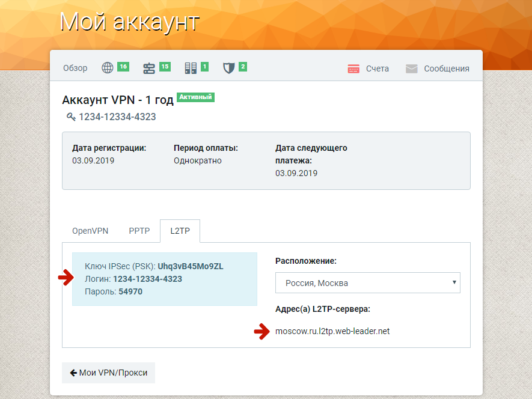The height and width of the screenshot is (399, 532).
Task: Click the envelope icon beside Сообщения
Action: point(411,69)
